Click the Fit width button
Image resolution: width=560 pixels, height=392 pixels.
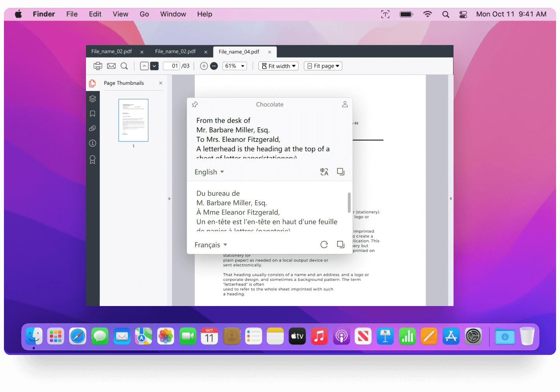tap(278, 66)
